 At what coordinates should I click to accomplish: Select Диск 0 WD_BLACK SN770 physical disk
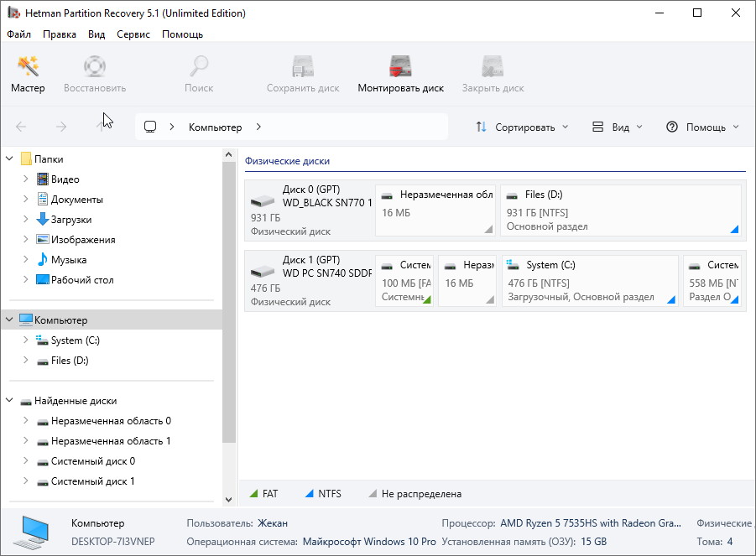310,210
